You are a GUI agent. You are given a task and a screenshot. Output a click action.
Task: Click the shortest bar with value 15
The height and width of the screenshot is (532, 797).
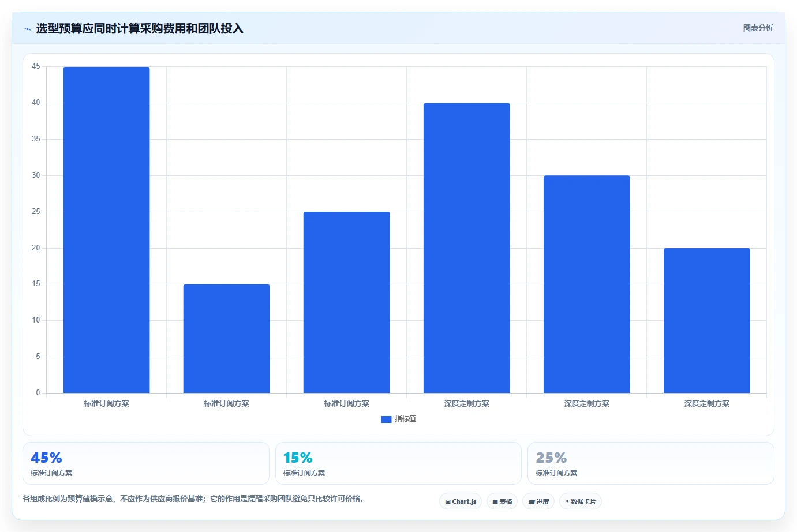point(226,339)
